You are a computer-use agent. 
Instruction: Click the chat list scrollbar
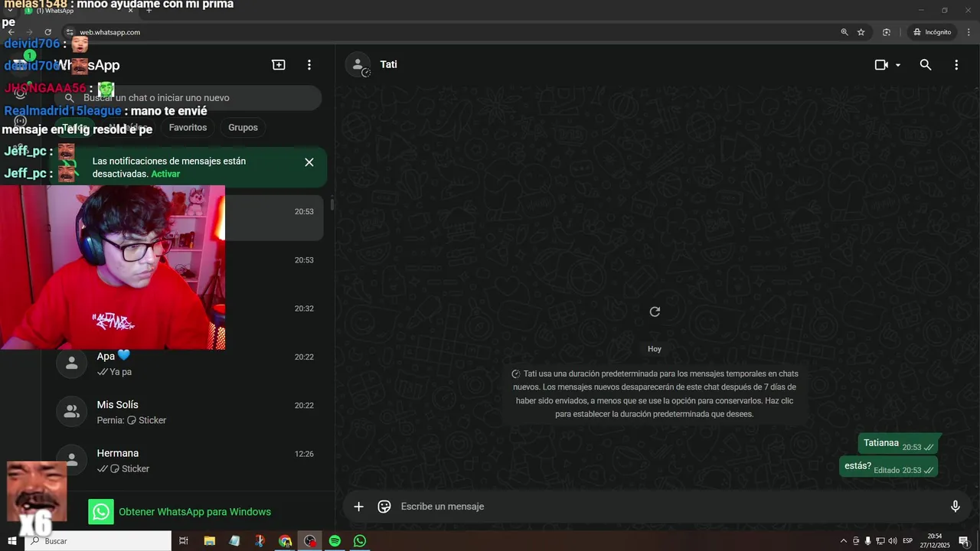(x=332, y=204)
